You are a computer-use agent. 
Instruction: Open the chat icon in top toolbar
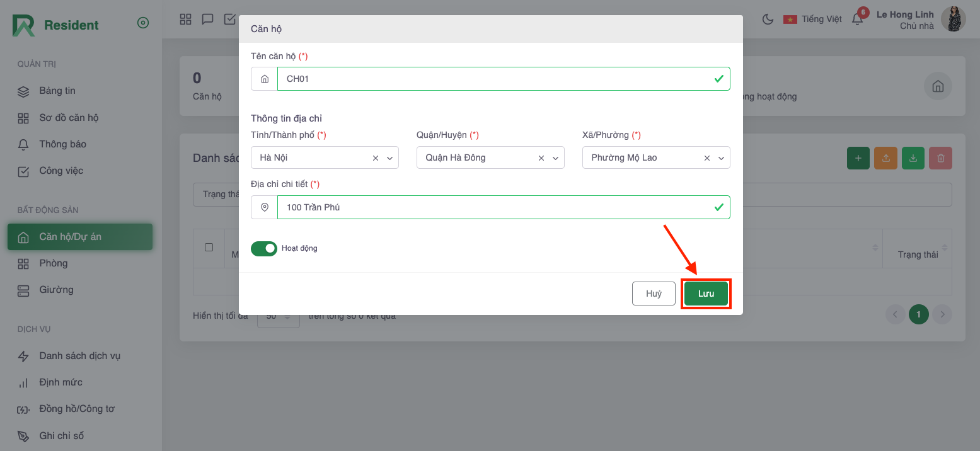coord(207,19)
